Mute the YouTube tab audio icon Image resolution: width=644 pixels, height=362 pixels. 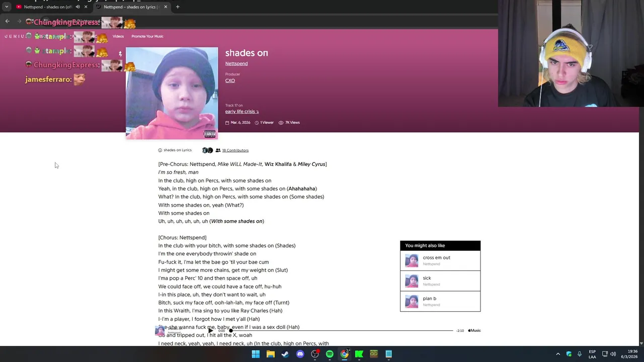(x=77, y=7)
